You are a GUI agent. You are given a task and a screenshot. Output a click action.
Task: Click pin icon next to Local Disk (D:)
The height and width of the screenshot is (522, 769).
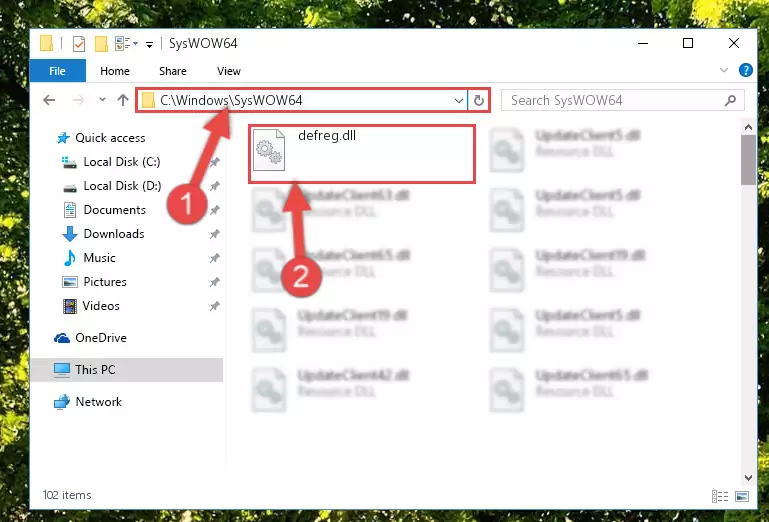(214, 186)
